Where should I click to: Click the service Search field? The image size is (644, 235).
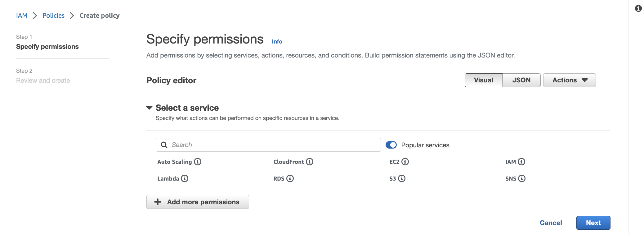(268, 145)
